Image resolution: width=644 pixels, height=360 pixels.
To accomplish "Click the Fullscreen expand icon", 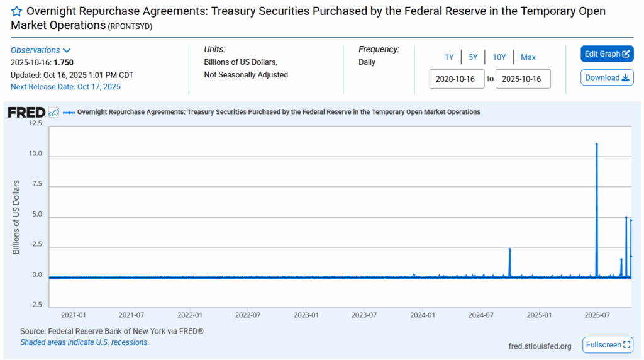I will pos(626,345).
